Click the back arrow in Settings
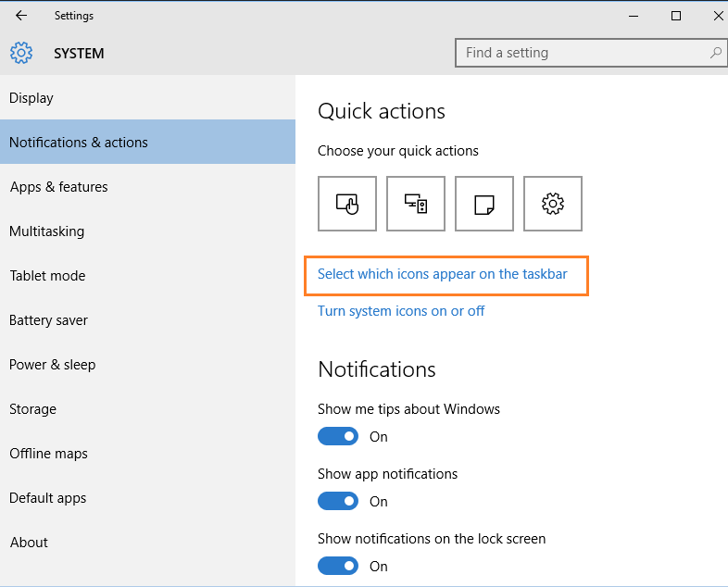The width and height of the screenshot is (728, 587). pos(21,16)
